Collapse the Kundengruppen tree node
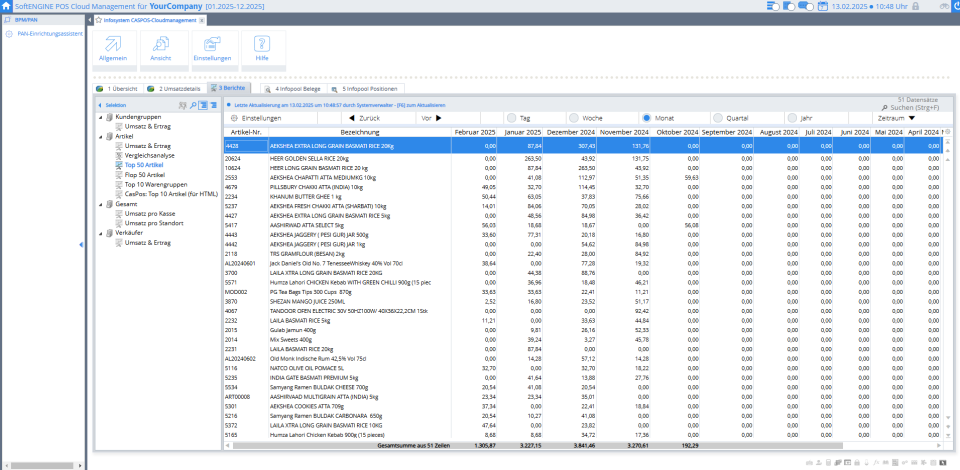The image size is (960, 470). (101, 118)
